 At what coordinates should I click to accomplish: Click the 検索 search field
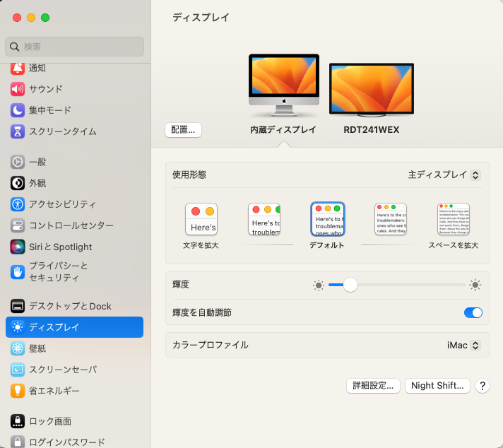coord(75,47)
